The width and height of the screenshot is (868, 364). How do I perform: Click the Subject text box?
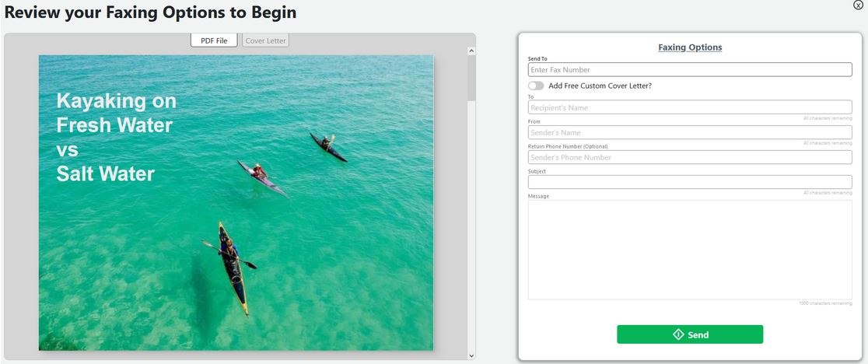(690, 182)
